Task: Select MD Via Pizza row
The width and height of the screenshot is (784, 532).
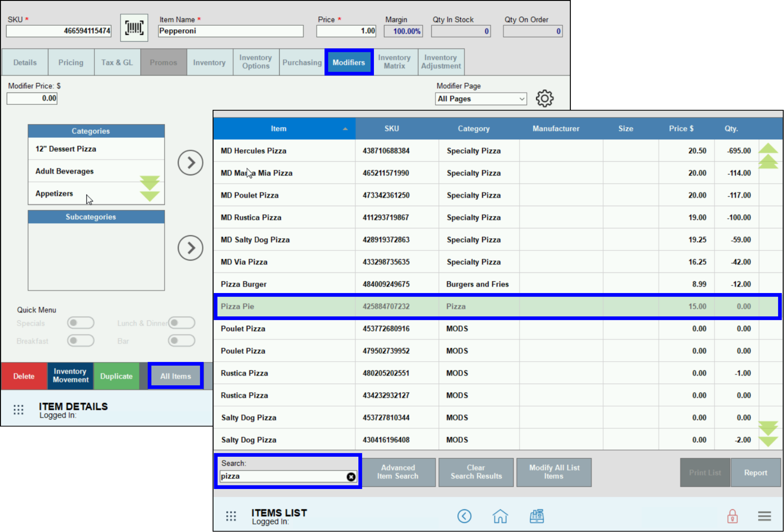Action: pos(486,262)
